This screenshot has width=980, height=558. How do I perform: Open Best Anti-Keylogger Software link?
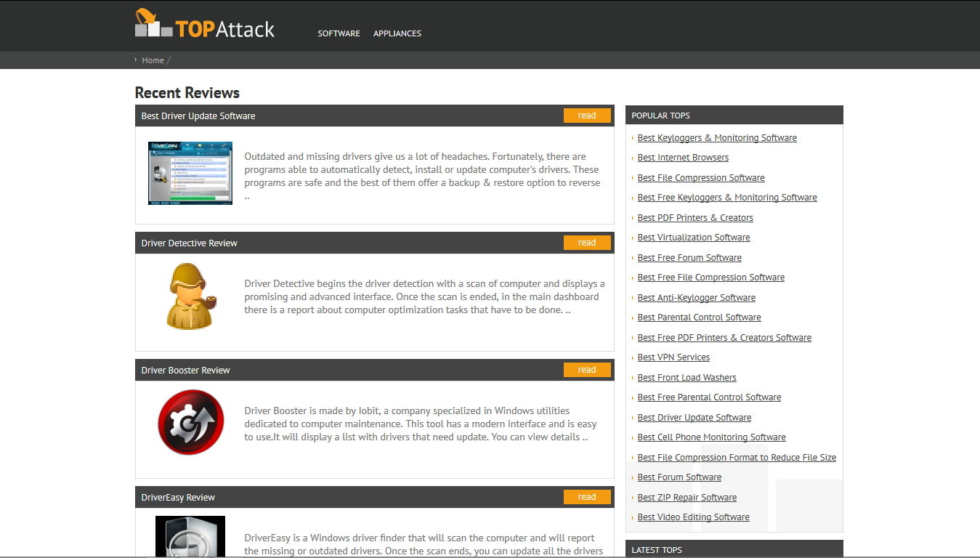click(x=697, y=298)
